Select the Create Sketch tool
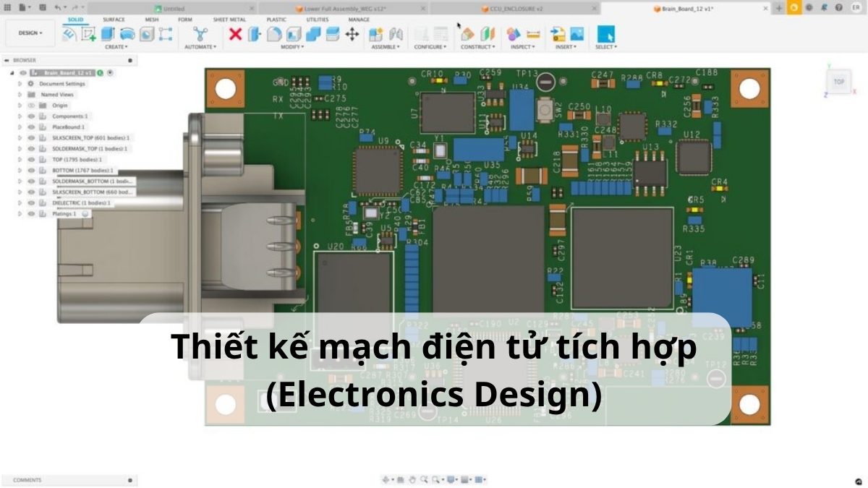The height and width of the screenshot is (488, 868). (89, 33)
